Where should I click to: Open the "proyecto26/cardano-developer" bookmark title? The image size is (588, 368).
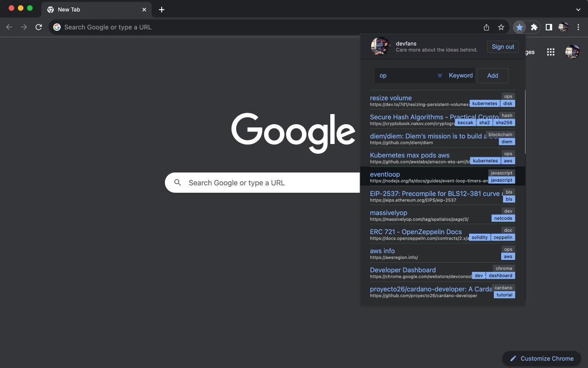431,289
